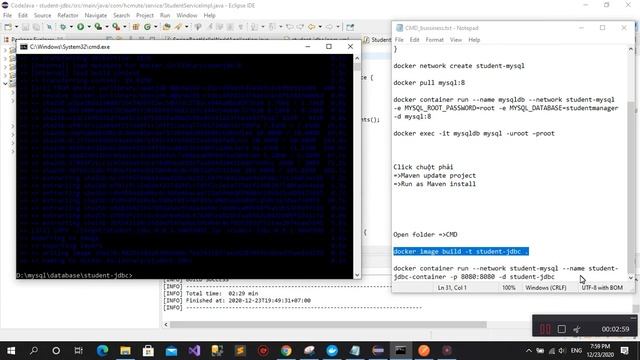The image size is (640, 360).
Task: Open Notepad Format menu
Action: coord(434,40)
